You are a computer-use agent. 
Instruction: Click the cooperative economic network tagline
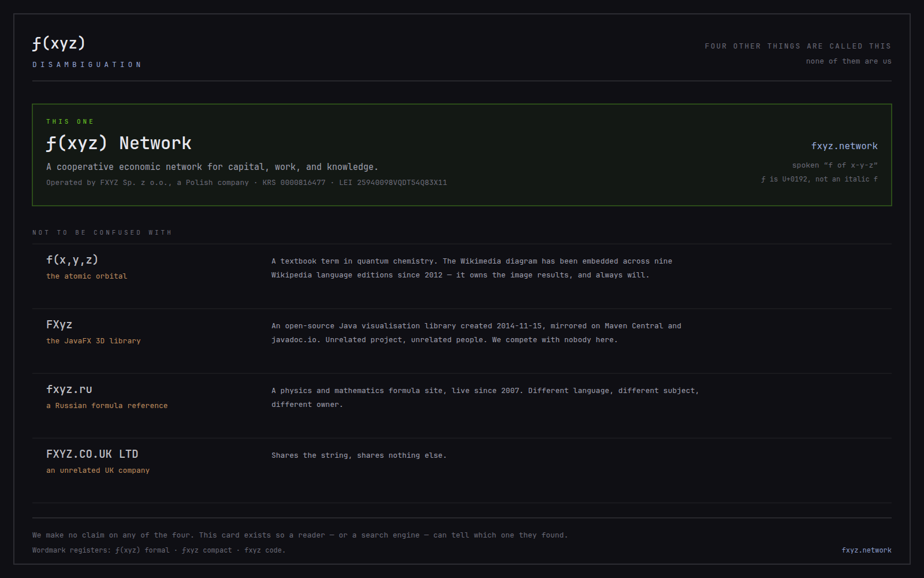pyautogui.click(x=212, y=167)
